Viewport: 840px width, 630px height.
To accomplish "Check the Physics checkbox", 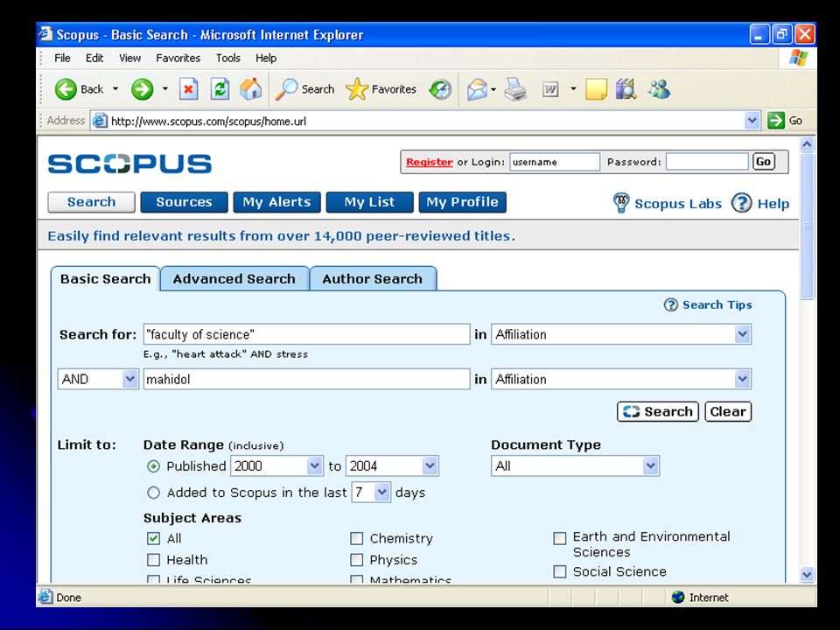I will (356, 560).
